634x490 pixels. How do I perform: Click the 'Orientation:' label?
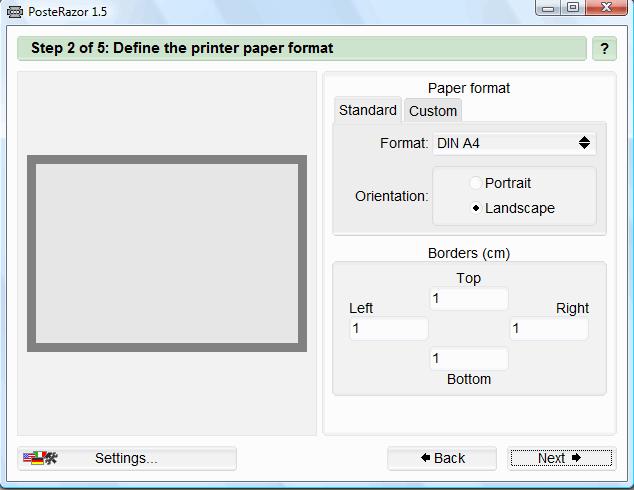[x=391, y=196]
